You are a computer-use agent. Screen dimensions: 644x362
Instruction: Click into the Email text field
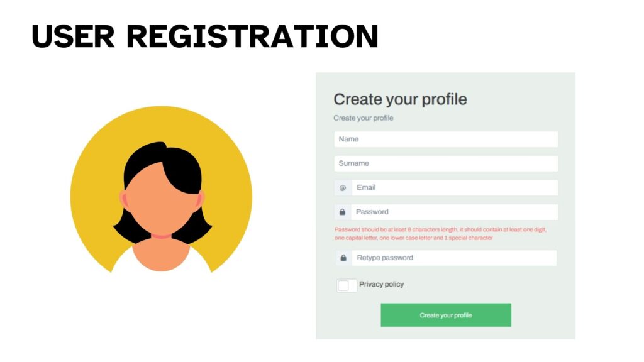455,187
